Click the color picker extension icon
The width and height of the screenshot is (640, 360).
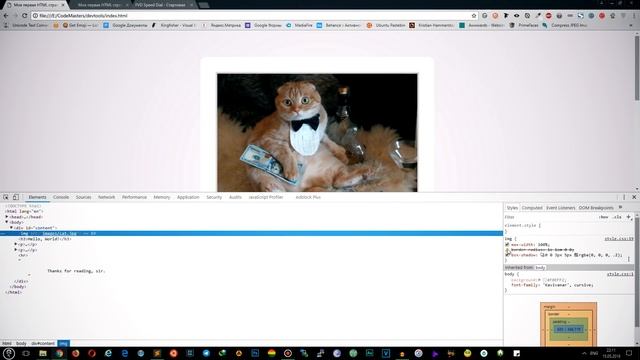pos(538,16)
